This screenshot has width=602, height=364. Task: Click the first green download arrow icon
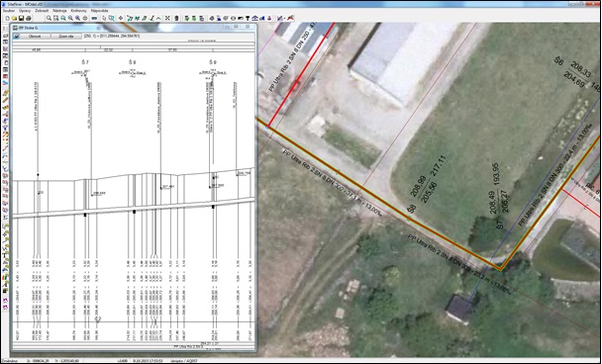(187, 18)
